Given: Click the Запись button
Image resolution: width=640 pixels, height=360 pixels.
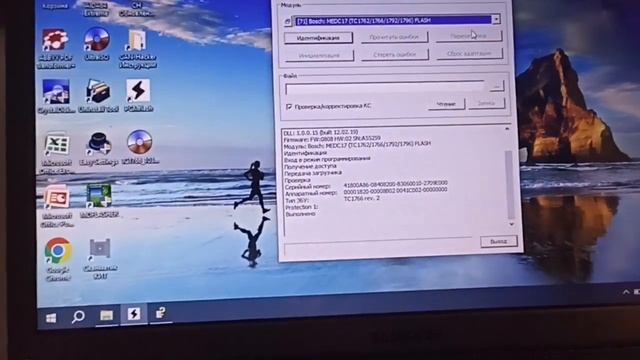Looking at the screenshot, I should click(x=487, y=103).
